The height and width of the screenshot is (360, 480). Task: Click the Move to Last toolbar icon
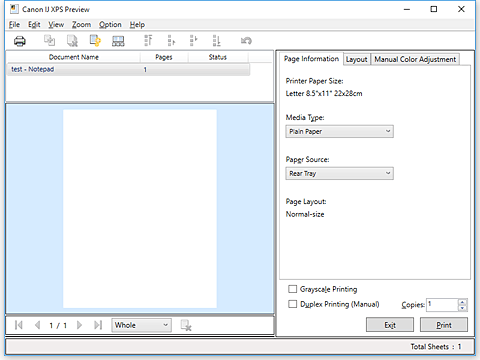(217, 41)
